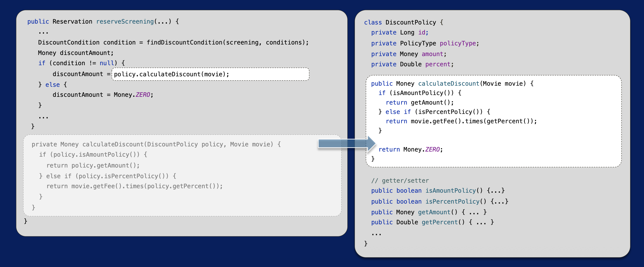Image resolution: width=644 pixels, height=267 pixels.
Task: Expand the collapsed isAmountPolicy() body
Action: tap(496, 191)
